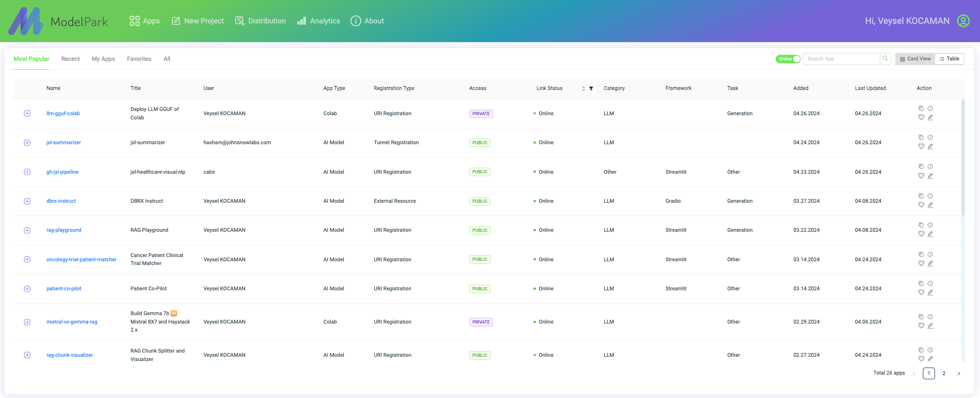Open My Apps tab
This screenshot has width=980, height=398.
pos(104,59)
